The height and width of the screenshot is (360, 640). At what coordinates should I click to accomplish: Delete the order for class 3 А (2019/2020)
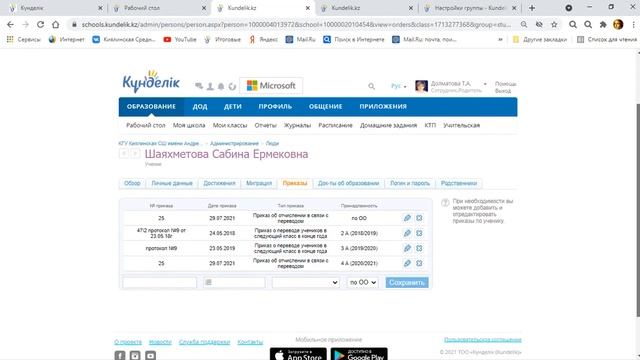[x=419, y=248]
